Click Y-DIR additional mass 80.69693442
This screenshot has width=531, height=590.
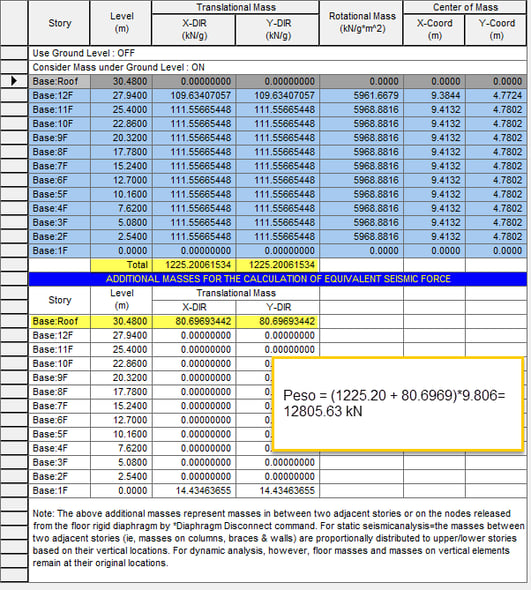(x=278, y=321)
